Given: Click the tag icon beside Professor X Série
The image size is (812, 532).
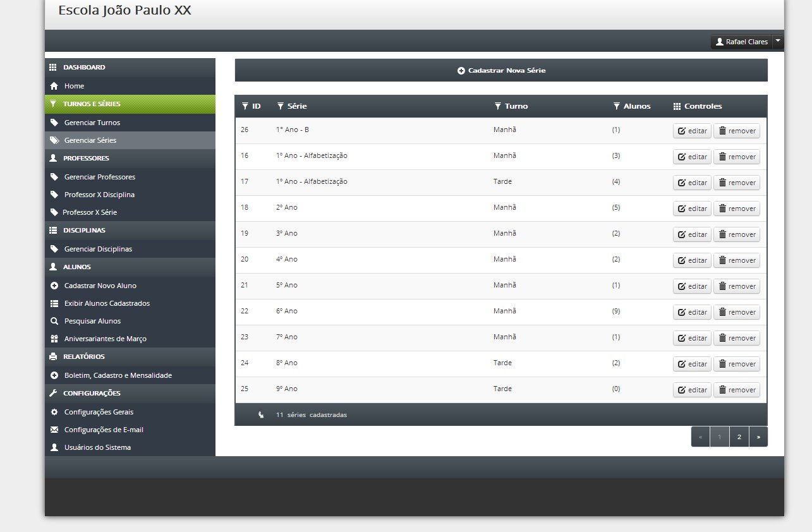Looking at the screenshot, I should (x=54, y=212).
